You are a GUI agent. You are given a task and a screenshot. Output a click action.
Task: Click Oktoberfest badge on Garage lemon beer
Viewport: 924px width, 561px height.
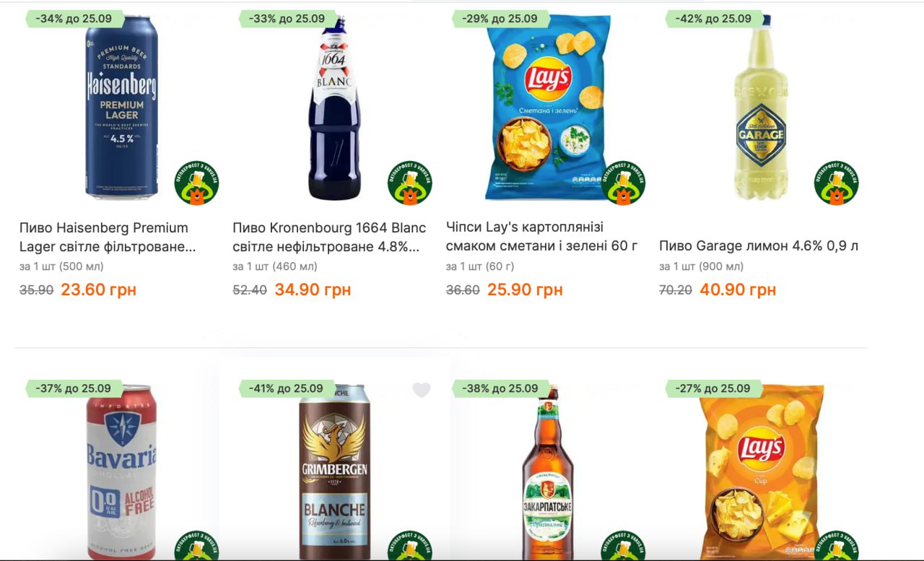[x=837, y=183]
